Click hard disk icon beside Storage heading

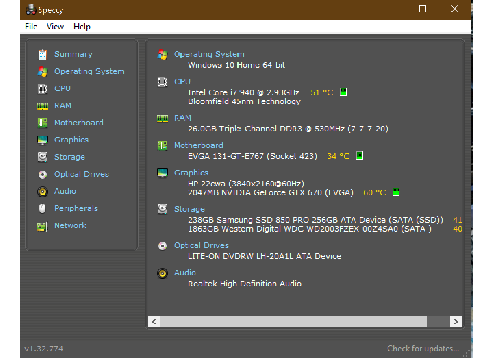[162, 209]
